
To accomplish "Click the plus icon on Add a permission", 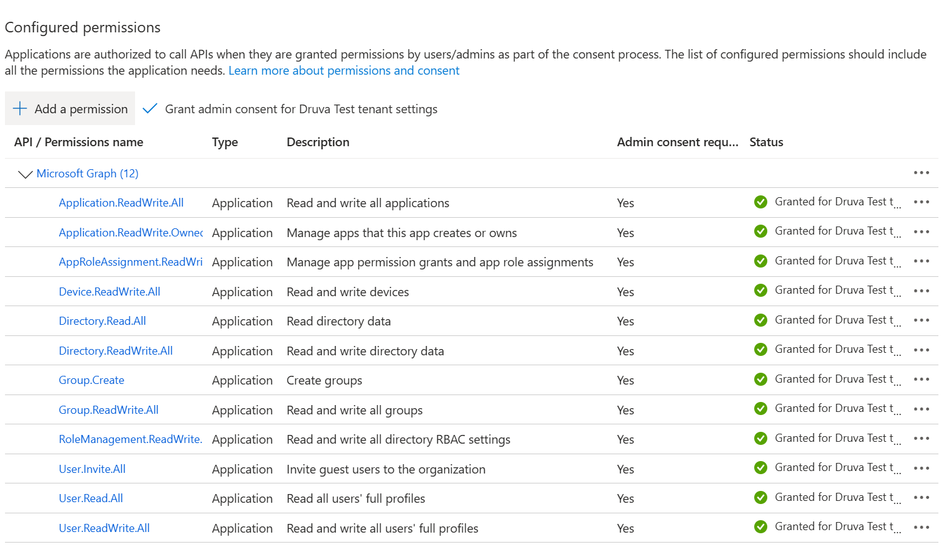I will click(x=20, y=108).
